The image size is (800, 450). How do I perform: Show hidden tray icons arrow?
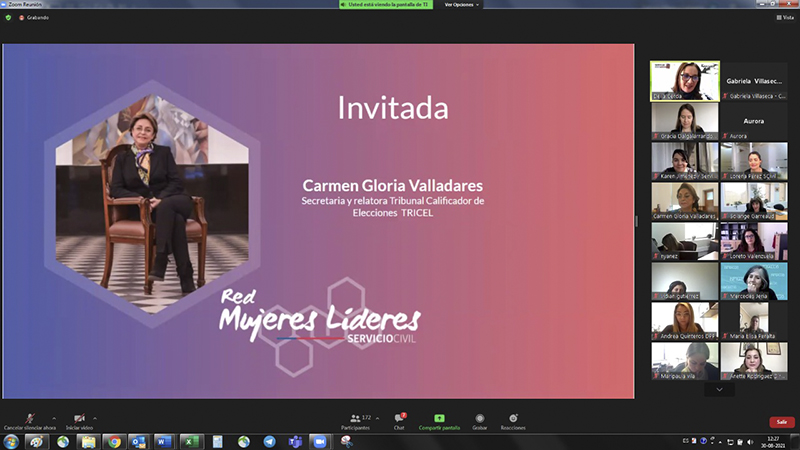[721, 442]
